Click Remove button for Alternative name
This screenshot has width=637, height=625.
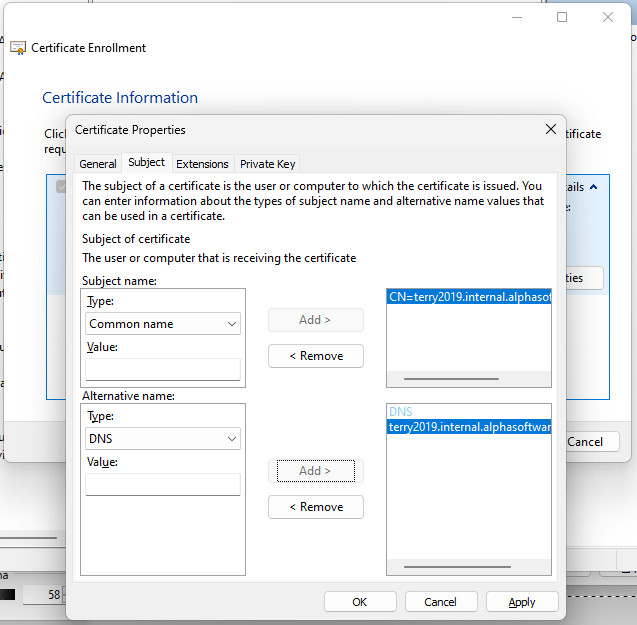click(x=316, y=507)
